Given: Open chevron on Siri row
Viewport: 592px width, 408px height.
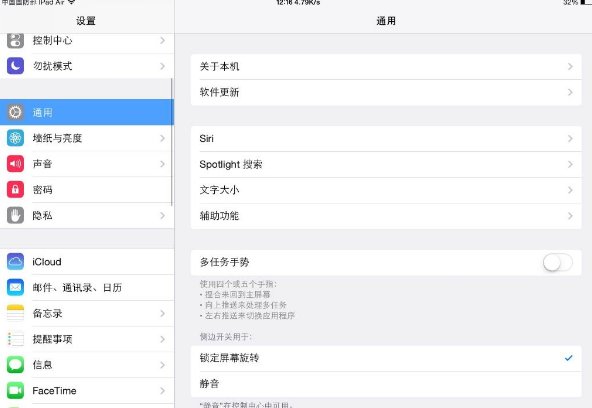Looking at the screenshot, I should pos(570,139).
